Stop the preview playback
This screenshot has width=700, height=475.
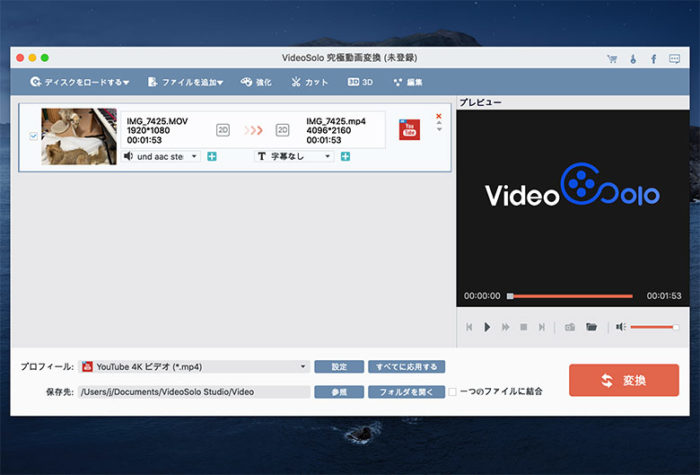tap(524, 327)
